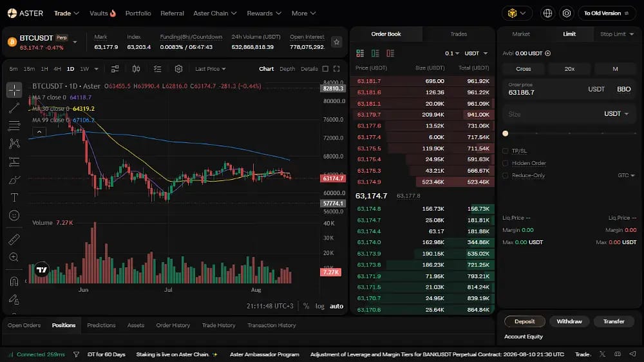Viewport: 644px width, 362px height.
Task: Change candlestick chart type icon
Action: (x=136, y=69)
